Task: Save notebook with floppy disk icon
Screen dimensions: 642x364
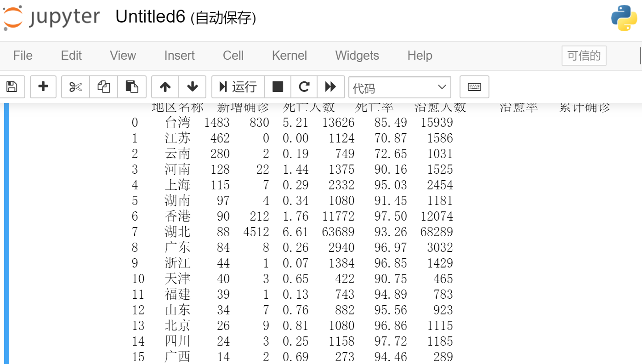Action: [x=11, y=87]
